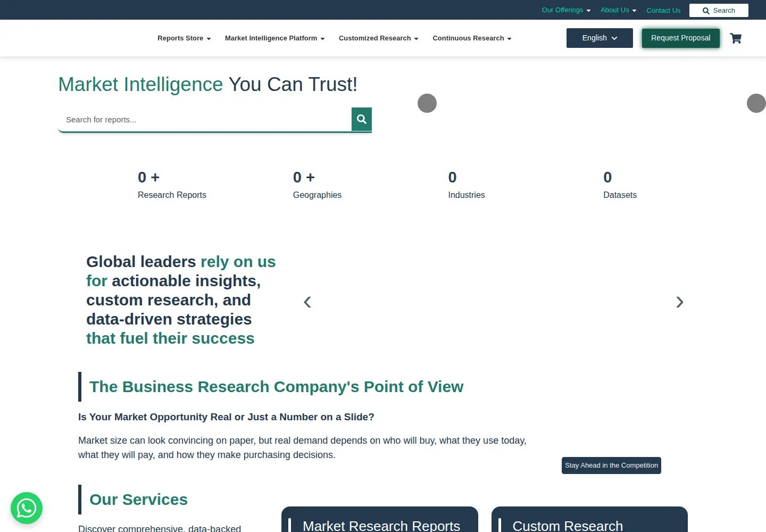This screenshot has height=532, width=766.
Task: Open the shopping cart icon
Action: [x=736, y=38]
